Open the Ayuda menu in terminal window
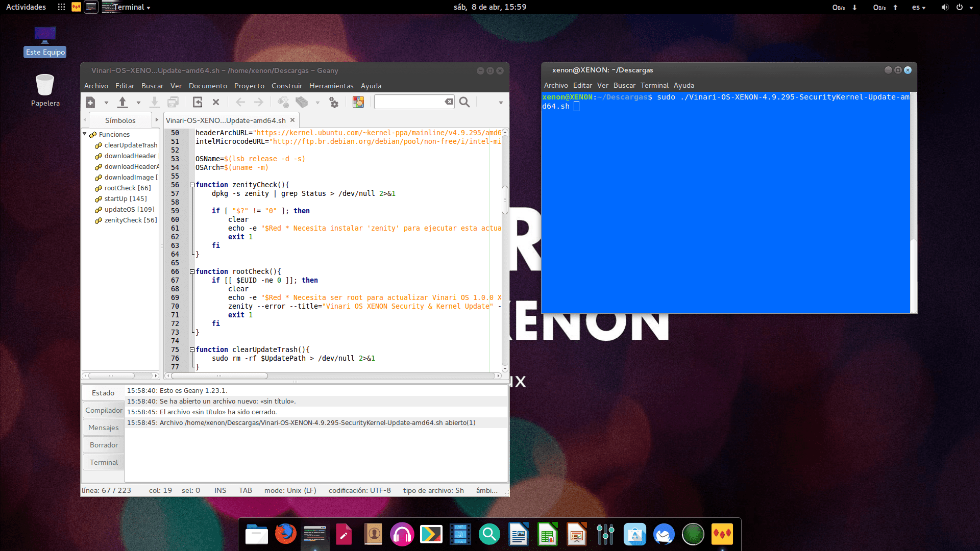Viewport: 980px width, 551px height. (683, 85)
